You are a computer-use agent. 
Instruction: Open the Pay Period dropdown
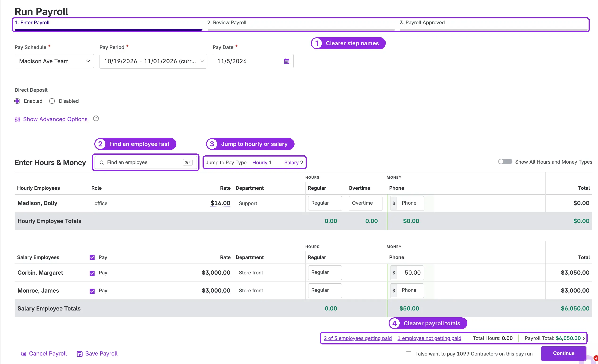153,61
